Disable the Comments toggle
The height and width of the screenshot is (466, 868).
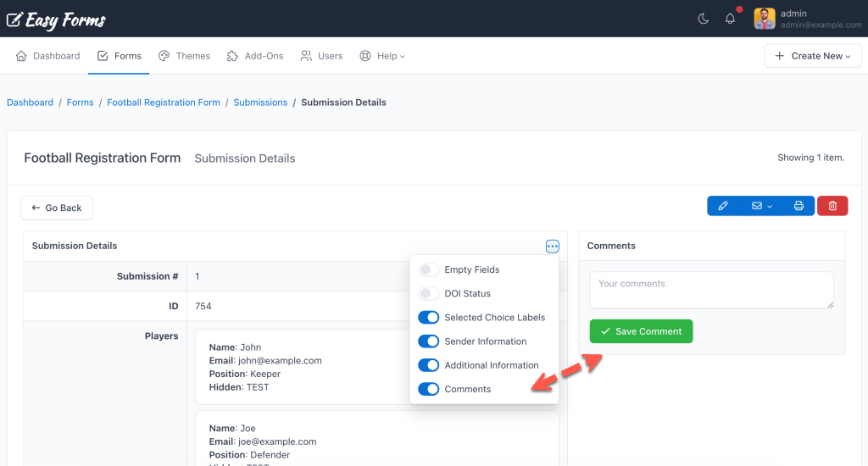tap(429, 389)
